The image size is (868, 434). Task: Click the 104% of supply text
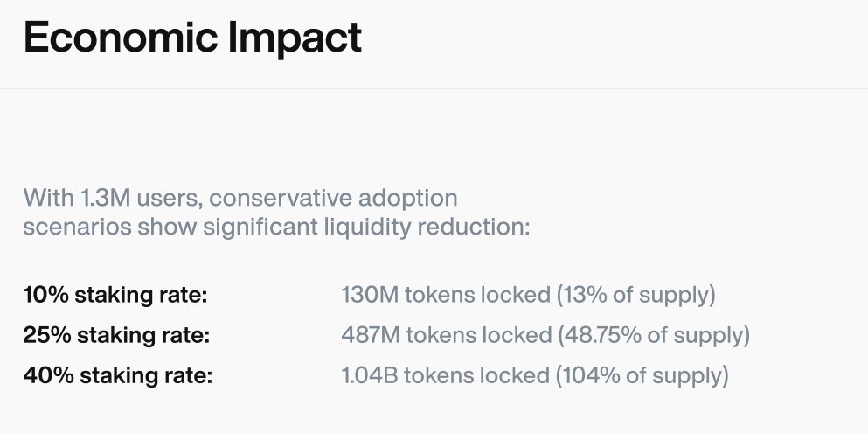tap(642, 375)
